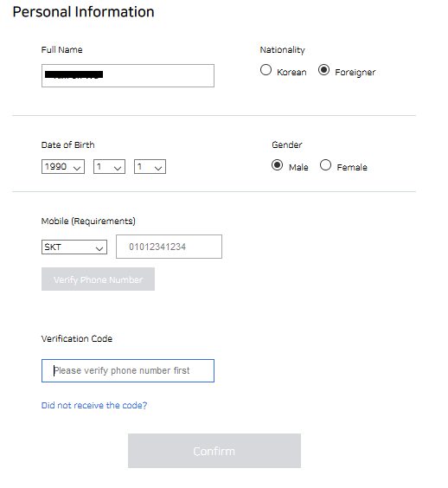Image resolution: width=448 pixels, height=488 pixels.
Task: Choose the Male gender option
Action: point(277,165)
